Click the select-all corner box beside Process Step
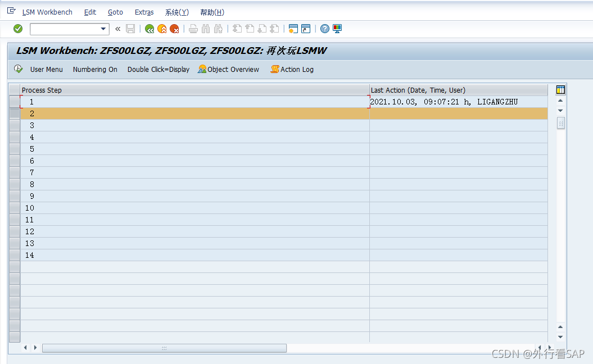Viewport: 593px width, 364px height. point(15,90)
